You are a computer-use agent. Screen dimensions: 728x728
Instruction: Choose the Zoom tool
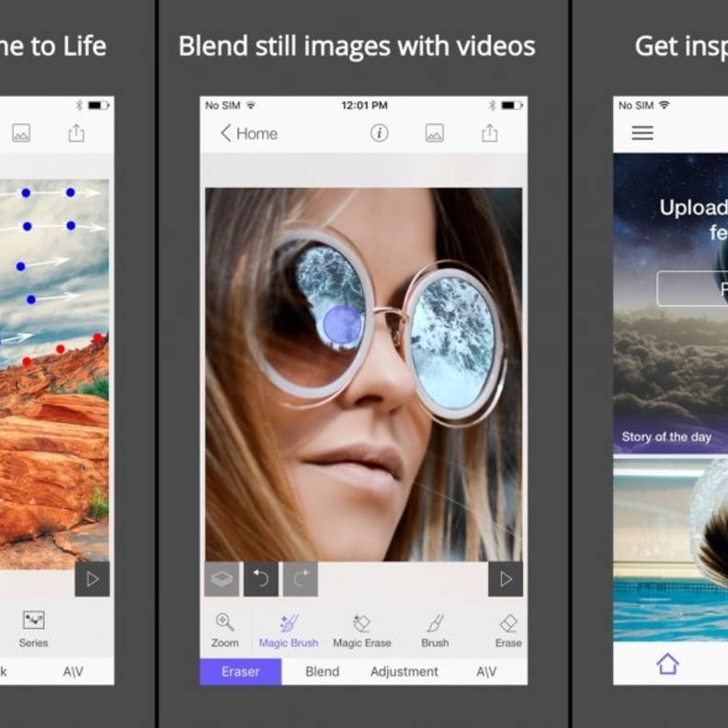225,631
